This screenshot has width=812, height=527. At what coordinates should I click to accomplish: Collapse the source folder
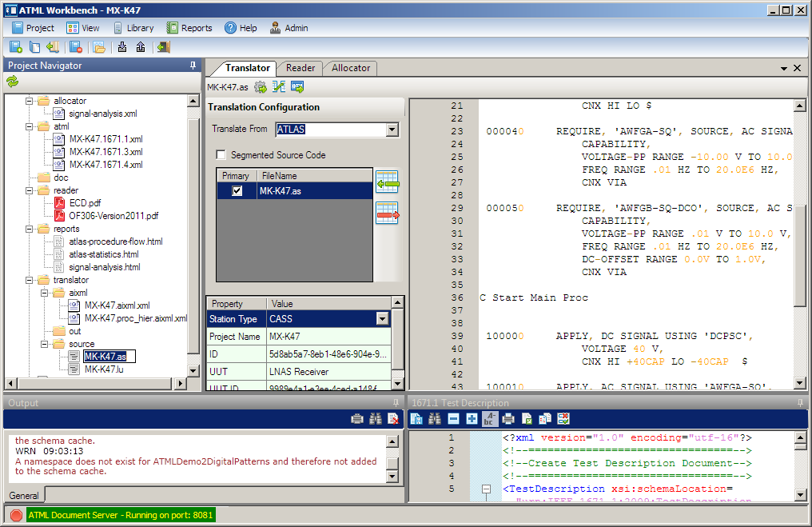[45, 344]
